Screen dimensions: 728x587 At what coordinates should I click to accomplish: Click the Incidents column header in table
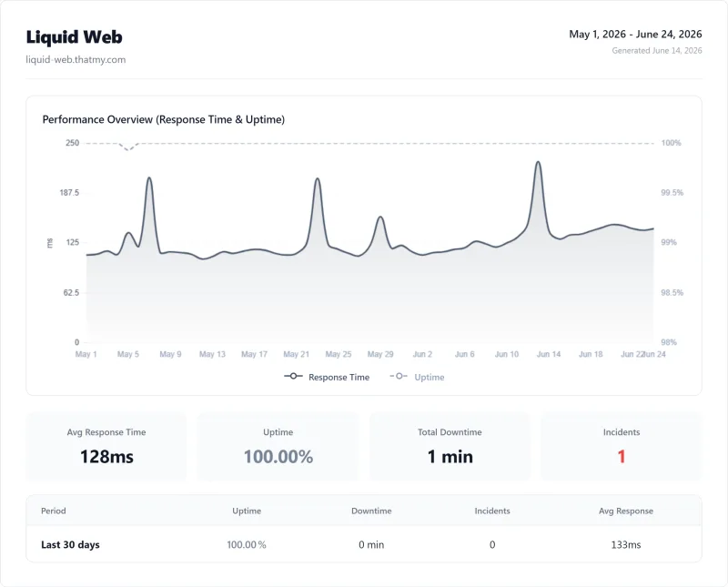492,511
